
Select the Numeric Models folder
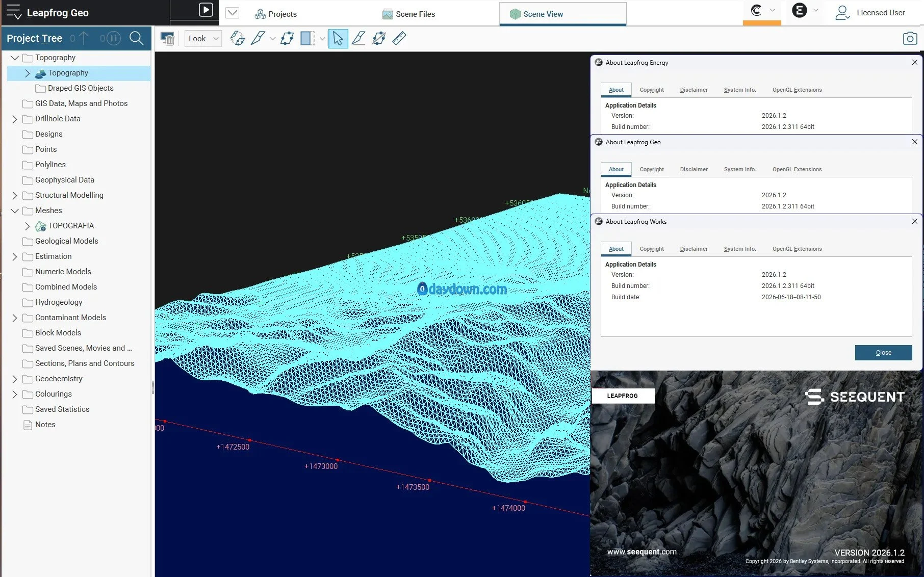click(x=57, y=272)
